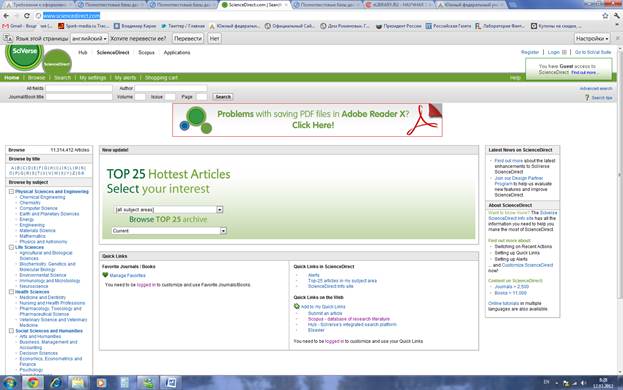Click the Help link in the green bar
Image resolution: width=623 pixels, height=390 pixels.
coord(515,77)
